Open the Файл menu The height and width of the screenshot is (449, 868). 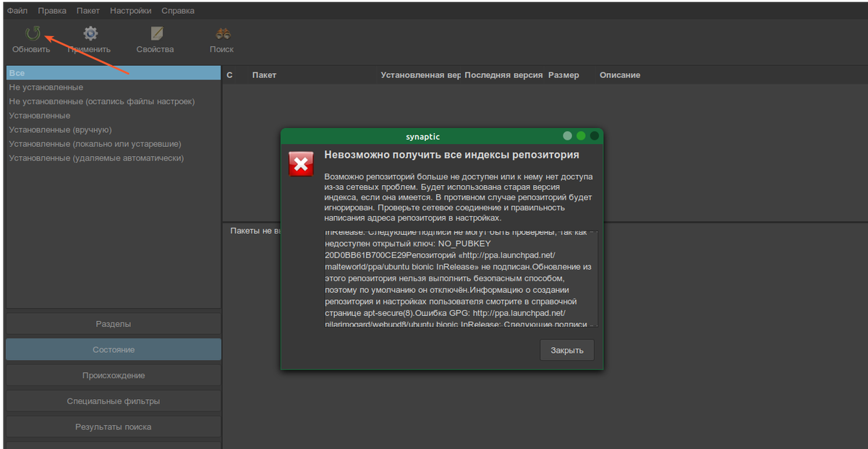17,11
